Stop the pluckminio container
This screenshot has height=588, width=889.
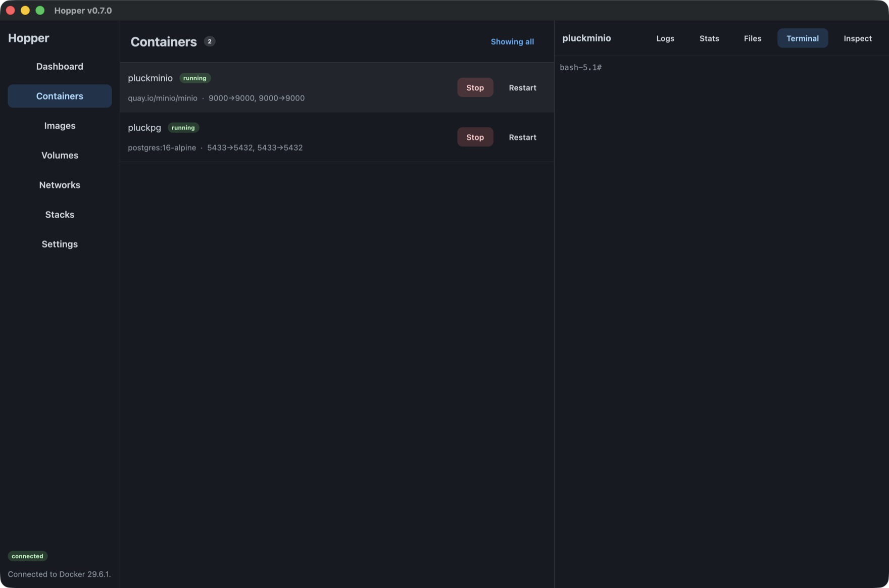(x=475, y=87)
